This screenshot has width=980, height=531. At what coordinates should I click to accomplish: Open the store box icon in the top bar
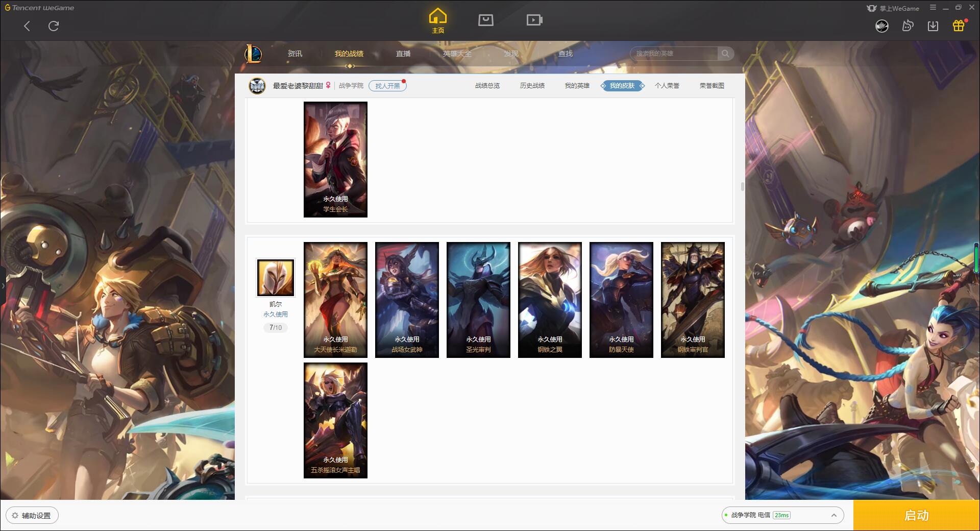click(x=486, y=20)
